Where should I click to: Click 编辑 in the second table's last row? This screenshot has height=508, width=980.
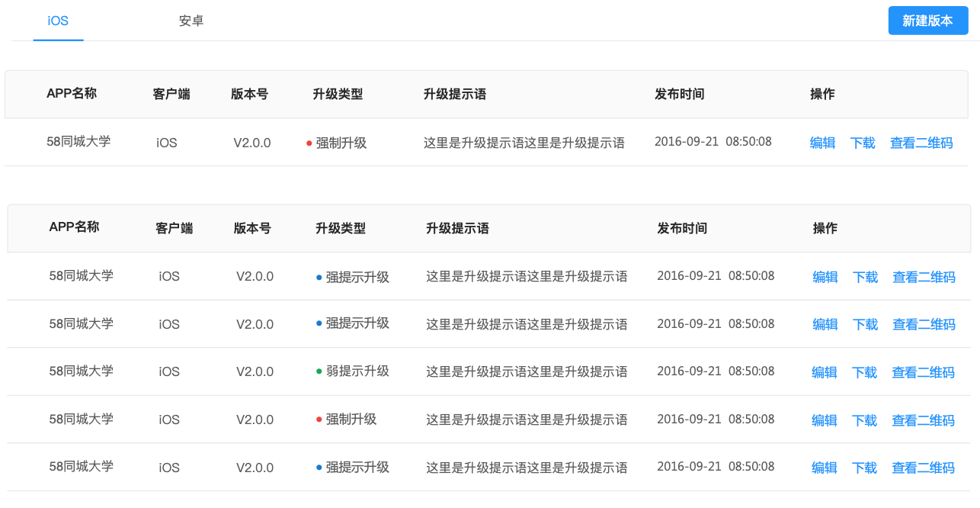point(825,468)
